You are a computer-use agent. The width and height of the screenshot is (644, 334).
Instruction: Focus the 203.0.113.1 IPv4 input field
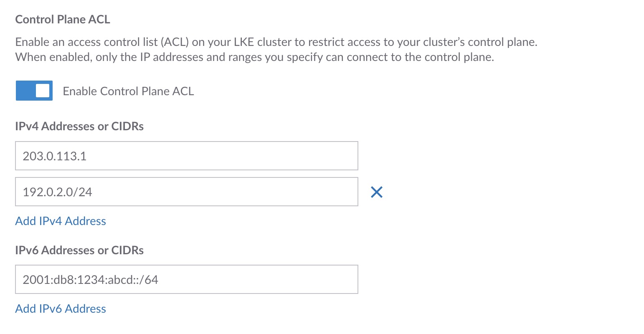(x=186, y=156)
